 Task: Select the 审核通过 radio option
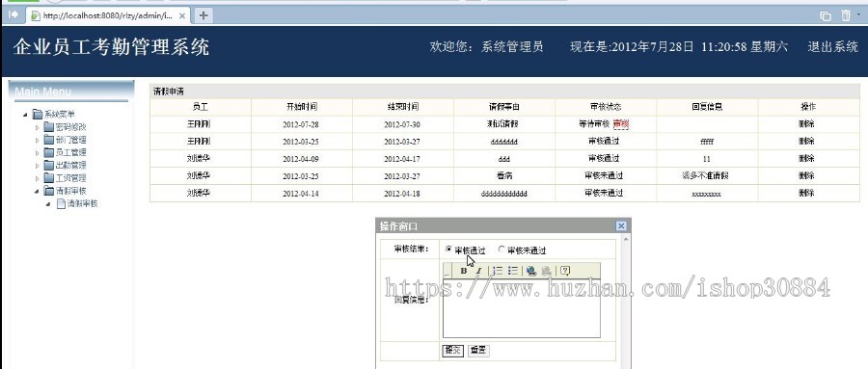448,250
